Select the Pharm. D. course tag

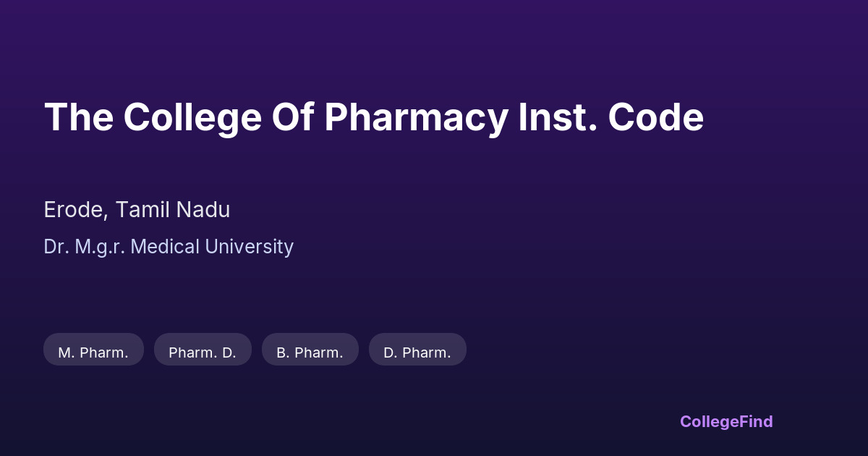point(203,352)
